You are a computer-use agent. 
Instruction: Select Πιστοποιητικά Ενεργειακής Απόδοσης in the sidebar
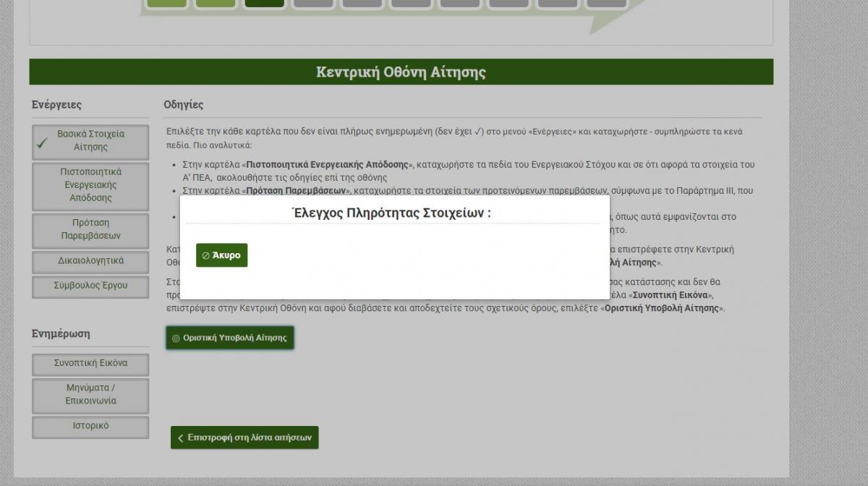(90, 185)
